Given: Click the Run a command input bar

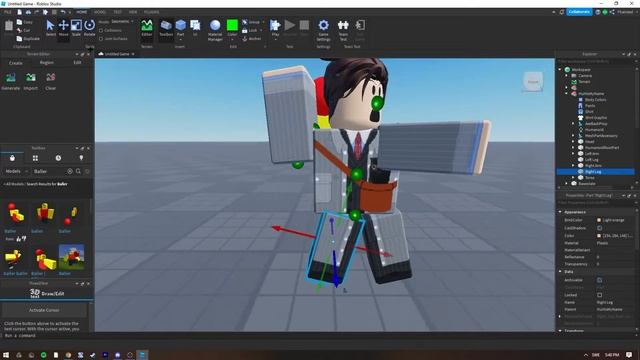Looking at the screenshot, I should click(x=278, y=336).
